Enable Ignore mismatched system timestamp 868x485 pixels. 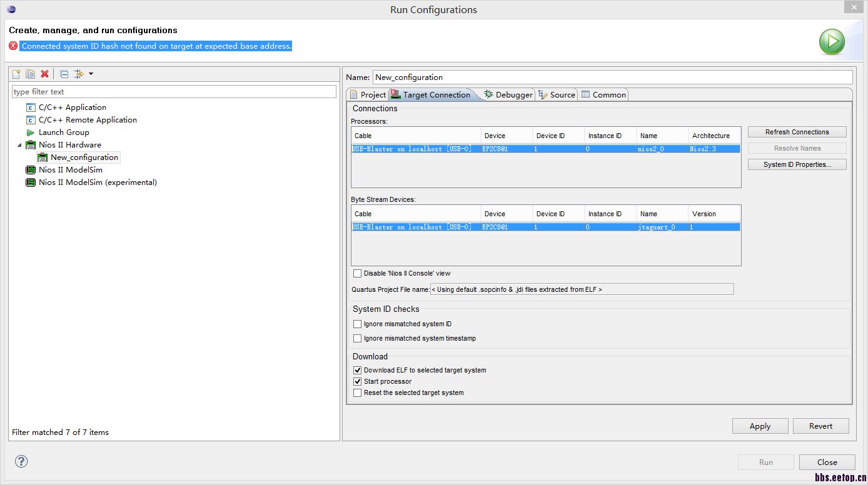pos(357,338)
